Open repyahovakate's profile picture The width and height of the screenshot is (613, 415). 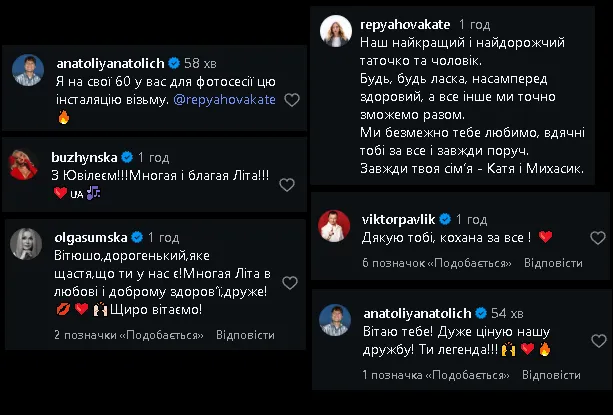point(333,32)
